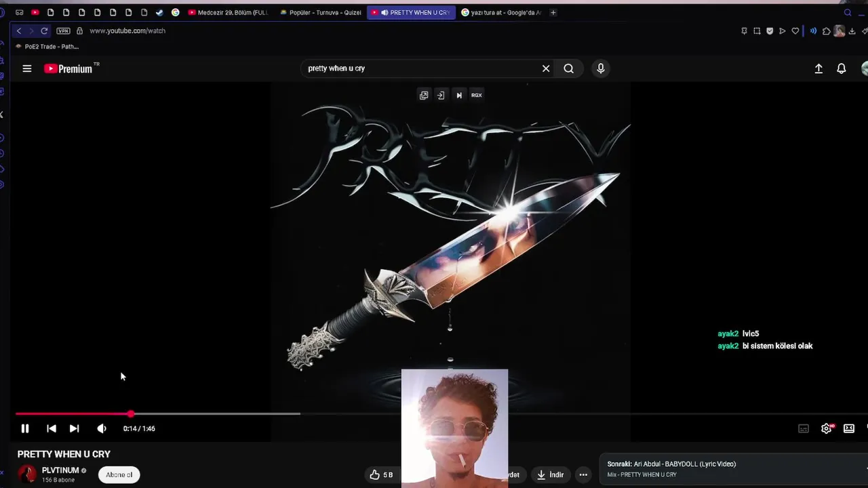Image resolution: width=868 pixels, height=488 pixels.
Task: Toggle subtitles captions button
Action: pyautogui.click(x=804, y=428)
